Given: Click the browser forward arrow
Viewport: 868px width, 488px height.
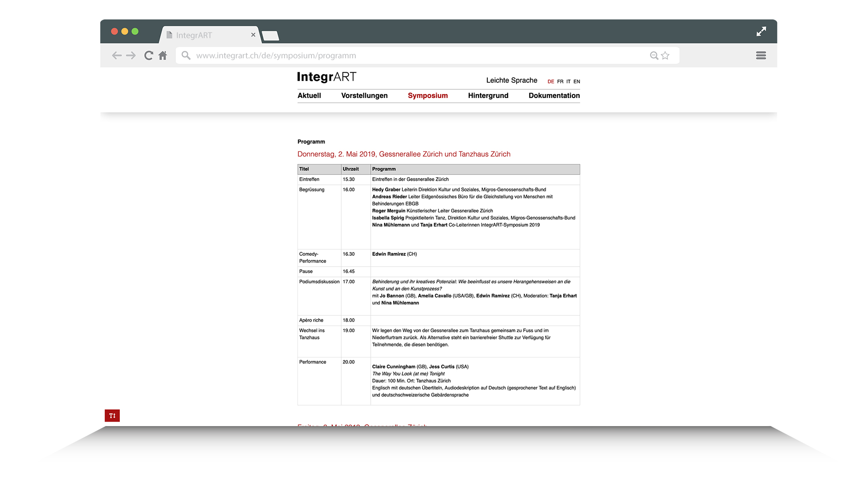Looking at the screenshot, I should pyautogui.click(x=131, y=55).
